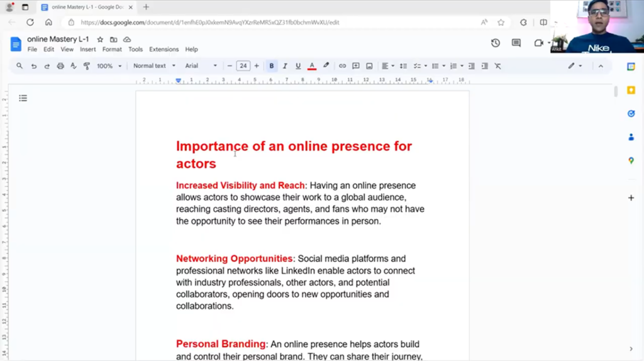This screenshot has height=361, width=644.
Task: Click the font size input field
Action: click(x=243, y=66)
